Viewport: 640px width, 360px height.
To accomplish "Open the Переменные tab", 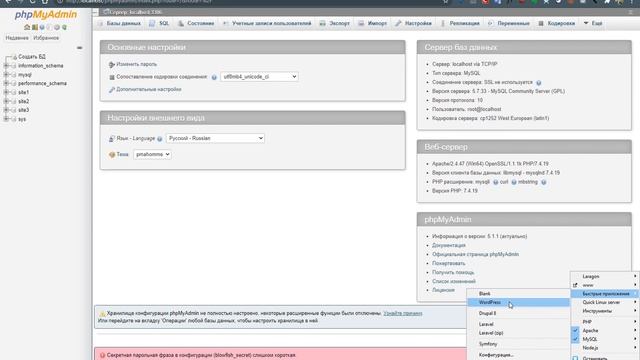I will click(x=509, y=23).
